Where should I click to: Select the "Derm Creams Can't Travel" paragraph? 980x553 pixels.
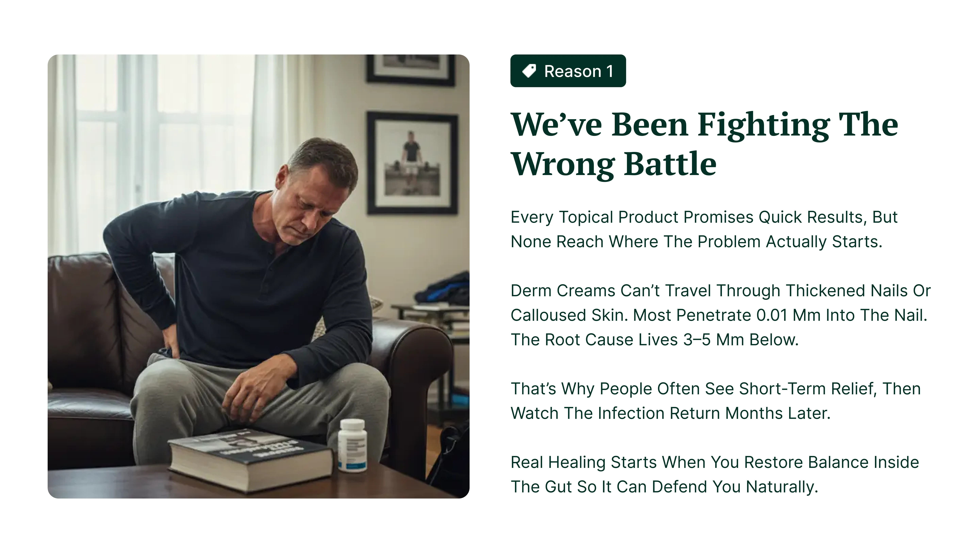(x=720, y=315)
